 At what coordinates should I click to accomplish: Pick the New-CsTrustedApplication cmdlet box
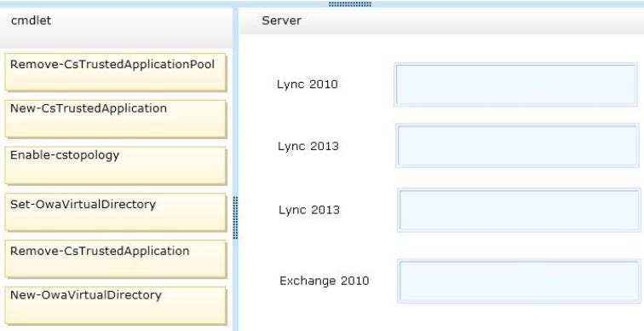[x=115, y=119]
